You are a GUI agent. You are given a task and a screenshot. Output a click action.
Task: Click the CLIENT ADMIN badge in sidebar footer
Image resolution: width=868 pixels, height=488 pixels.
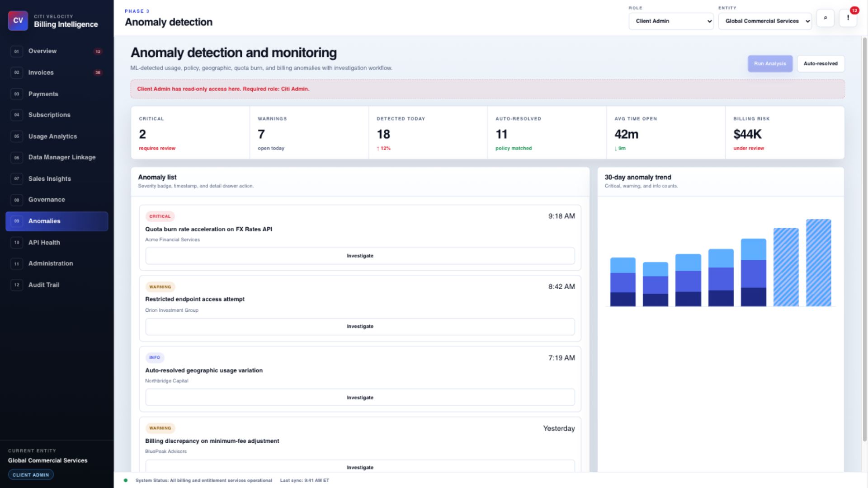coord(31,475)
